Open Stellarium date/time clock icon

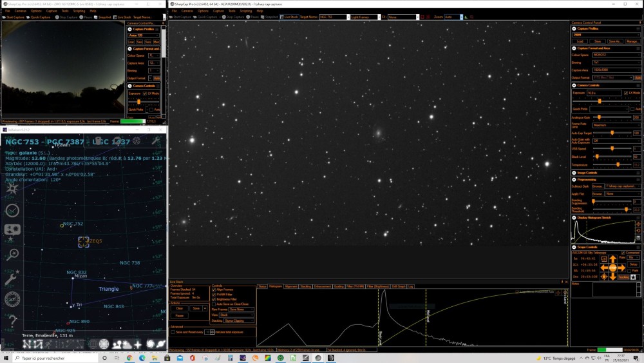pos(12,210)
